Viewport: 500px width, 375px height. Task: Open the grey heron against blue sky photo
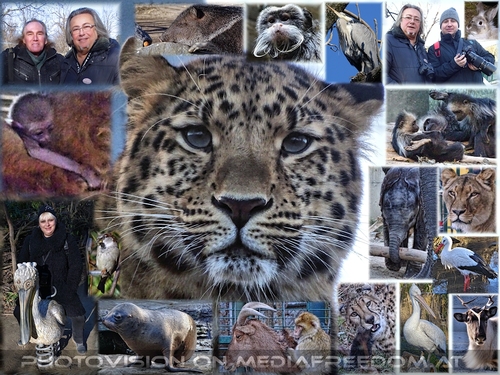point(354,43)
